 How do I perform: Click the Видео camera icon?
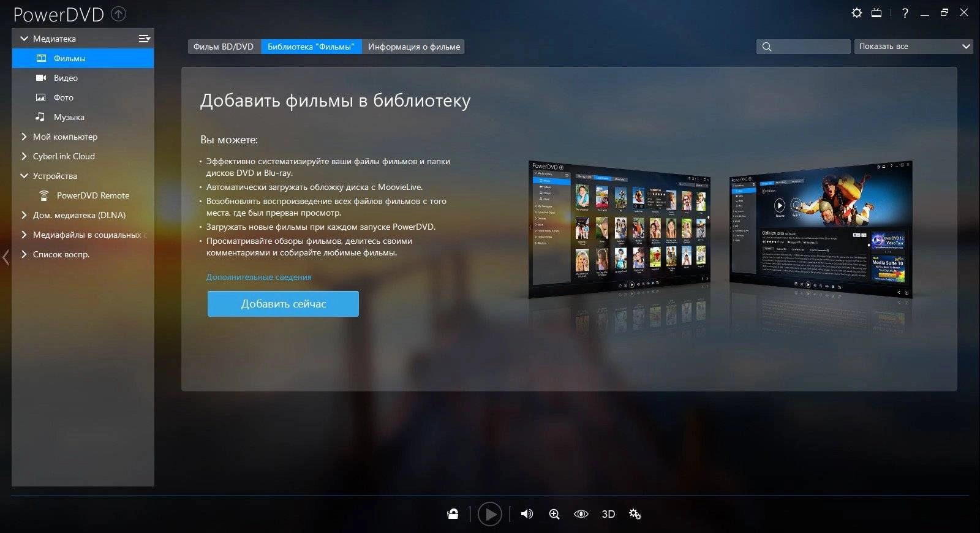click(x=41, y=78)
